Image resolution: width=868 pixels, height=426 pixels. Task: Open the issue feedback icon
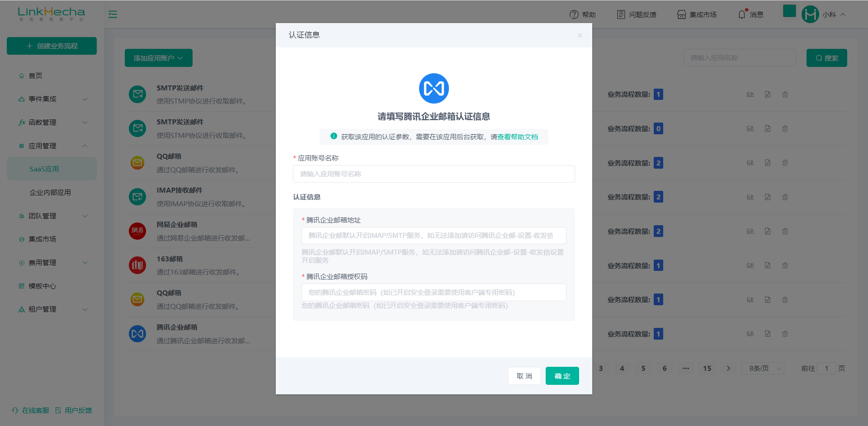(621, 14)
